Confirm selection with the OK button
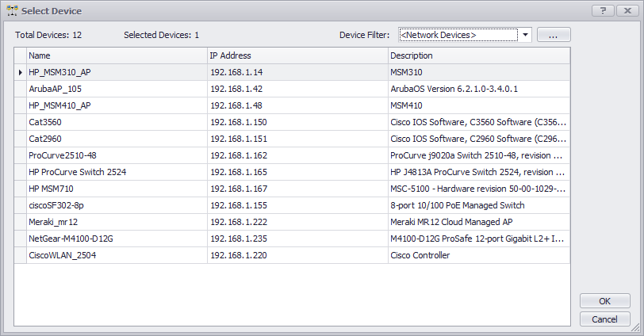The width and height of the screenshot is (644, 336). (x=604, y=301)
